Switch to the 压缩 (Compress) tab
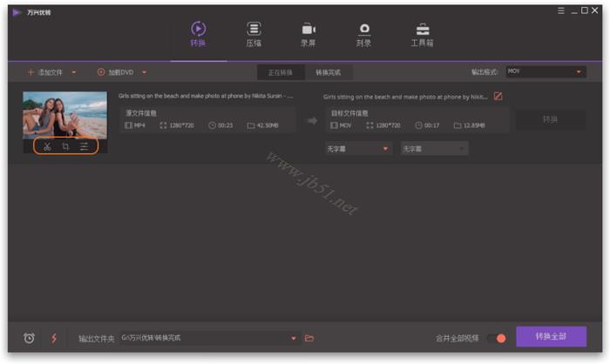 (x=254, y=34)
